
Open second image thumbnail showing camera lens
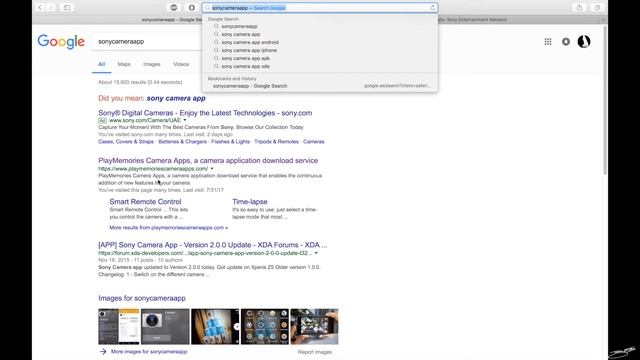pos(165,327)
